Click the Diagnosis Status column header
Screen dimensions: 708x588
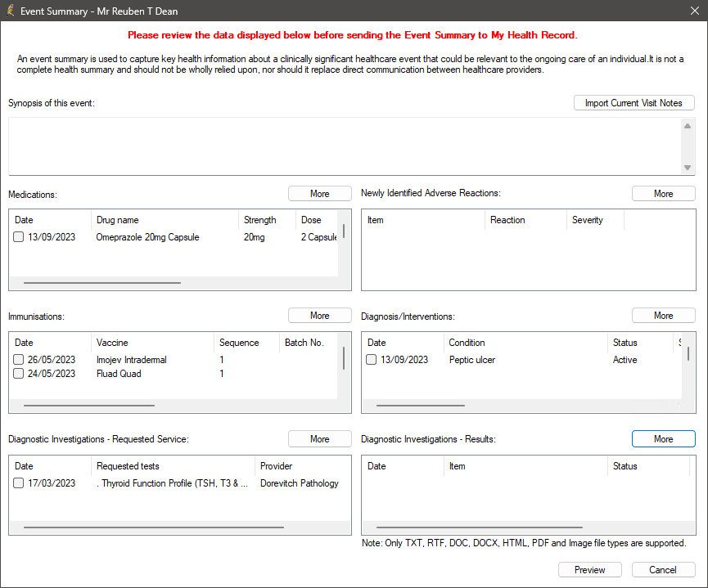pos(641,343)
